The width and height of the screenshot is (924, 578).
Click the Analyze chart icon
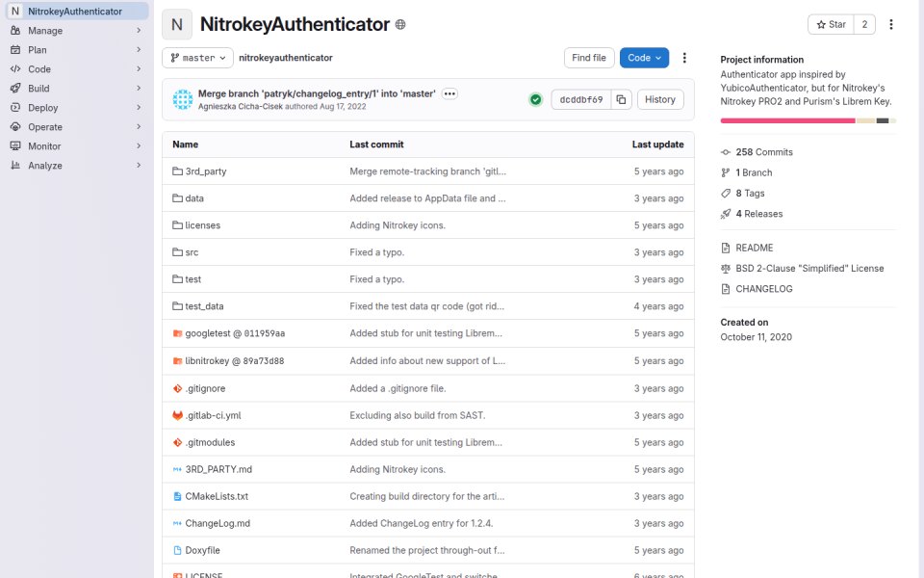click(15, 166)
